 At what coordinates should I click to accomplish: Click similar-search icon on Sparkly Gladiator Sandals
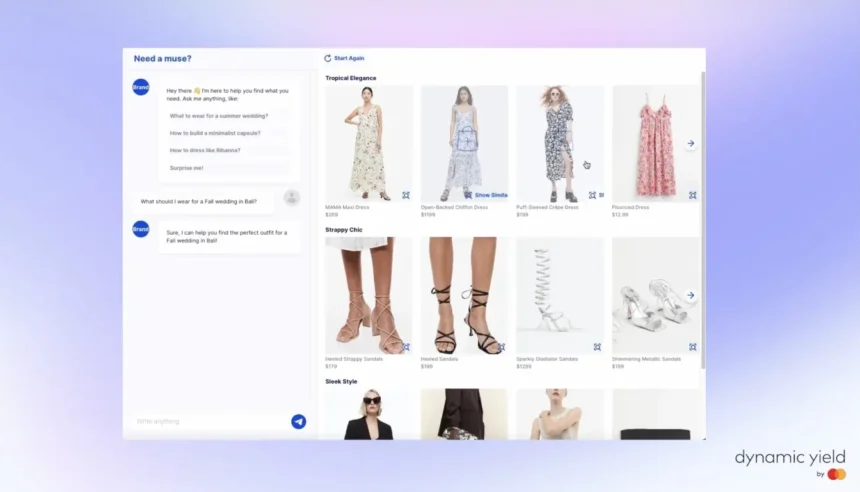point(597,347)
